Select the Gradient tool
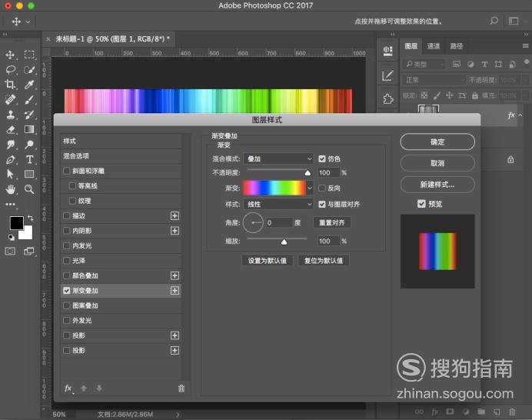Image resolution: width=532 pixels, height=420 pixels. click(29, 130)
